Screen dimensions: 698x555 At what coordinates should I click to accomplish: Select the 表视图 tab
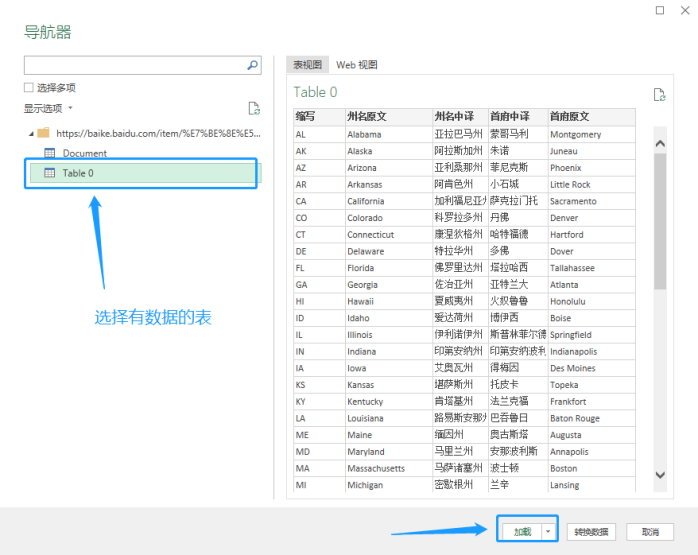pos(307,65)
